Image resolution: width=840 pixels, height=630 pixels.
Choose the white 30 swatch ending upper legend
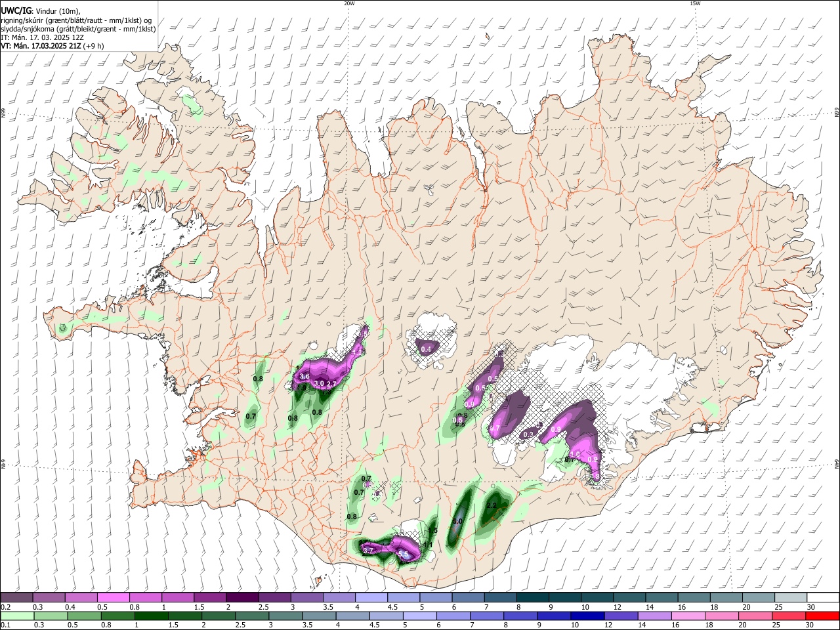[824, 597]
